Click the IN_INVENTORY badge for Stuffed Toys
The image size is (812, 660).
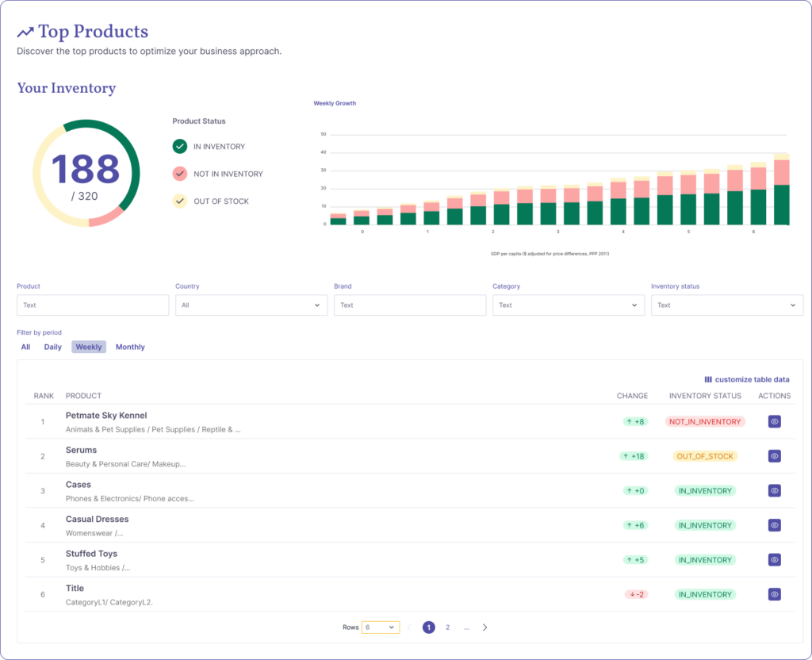click(x=705, y=560)
